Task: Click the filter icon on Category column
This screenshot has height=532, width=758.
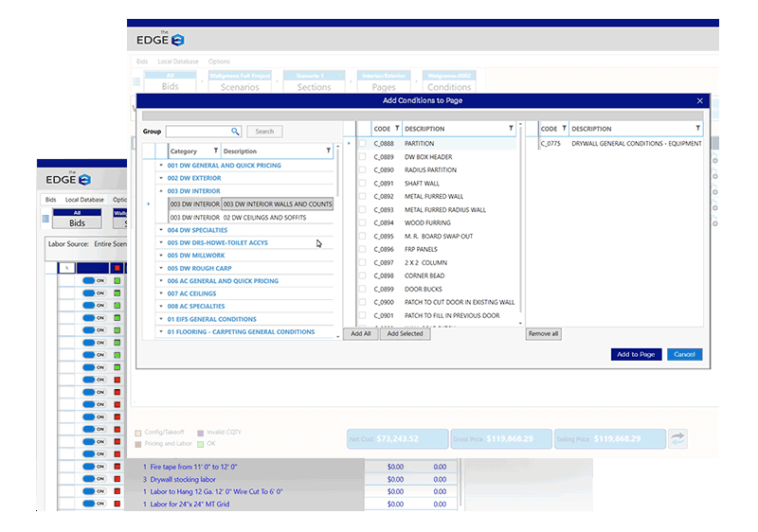Action: pos(215,151)
